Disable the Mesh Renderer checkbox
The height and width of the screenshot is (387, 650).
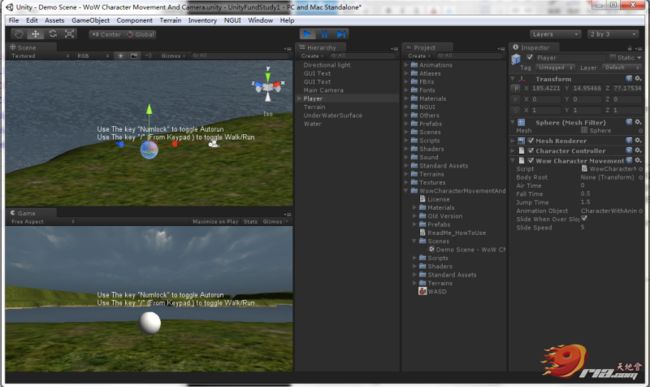pyautogui.click(x=531, y=140)
